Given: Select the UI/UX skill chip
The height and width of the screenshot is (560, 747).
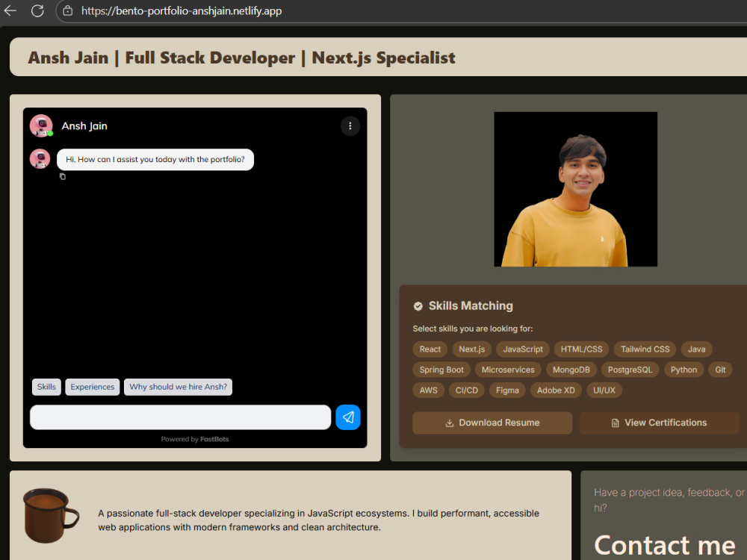Looking at the screenshot, I should 604,390.
